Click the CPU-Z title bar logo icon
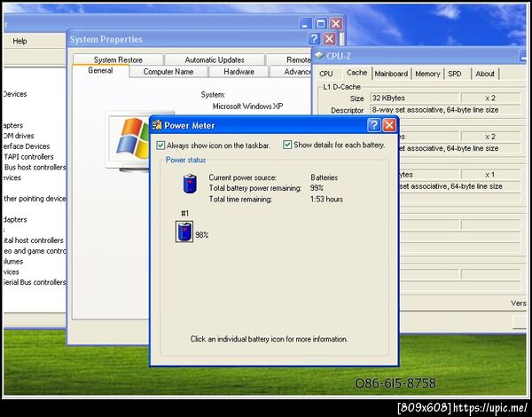 point(319,55)
